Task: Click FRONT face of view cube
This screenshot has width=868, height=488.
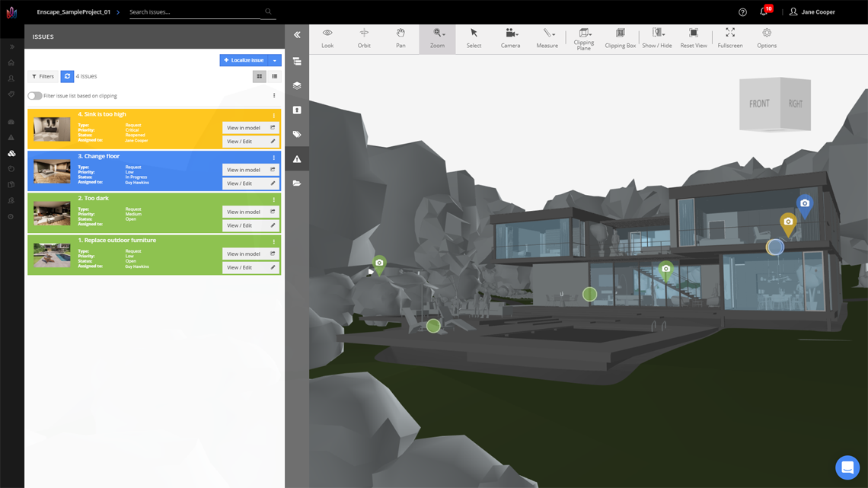Action: pos(760,104)
